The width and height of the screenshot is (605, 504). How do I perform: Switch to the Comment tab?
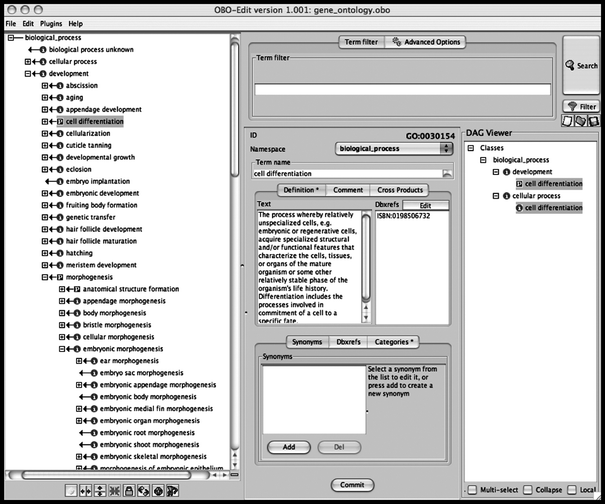pyautogui.click(x=348, y=190)
